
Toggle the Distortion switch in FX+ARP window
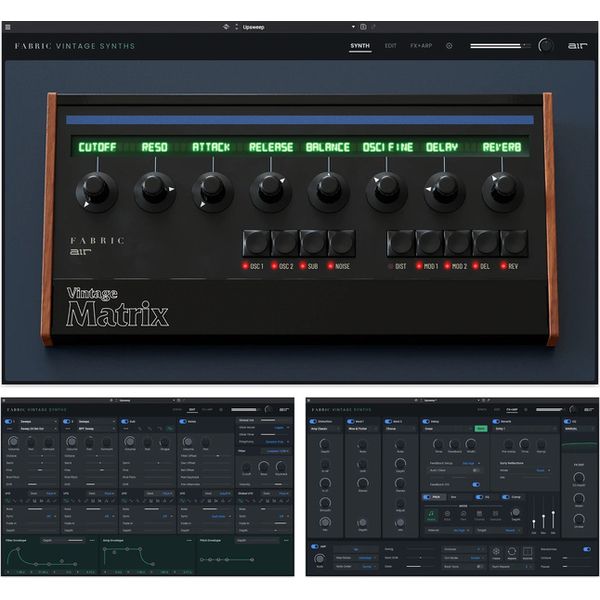313,422
